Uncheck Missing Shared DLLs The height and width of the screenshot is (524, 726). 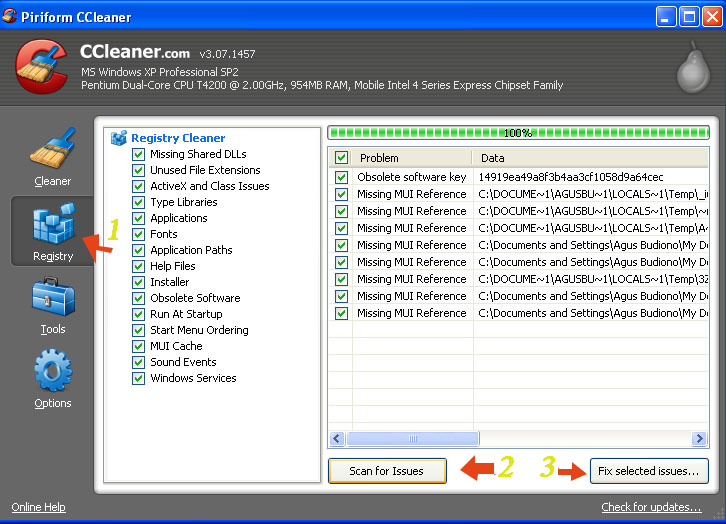click(138, 154)
